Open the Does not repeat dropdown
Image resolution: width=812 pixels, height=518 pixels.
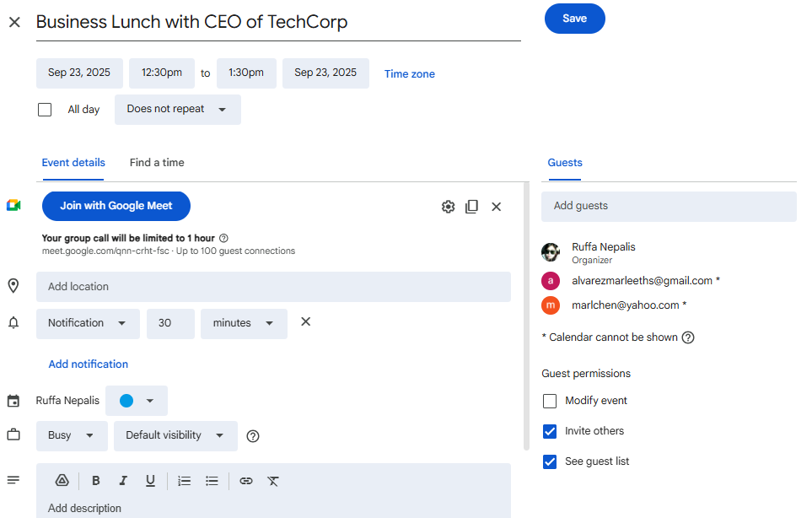tap(177, 110)
